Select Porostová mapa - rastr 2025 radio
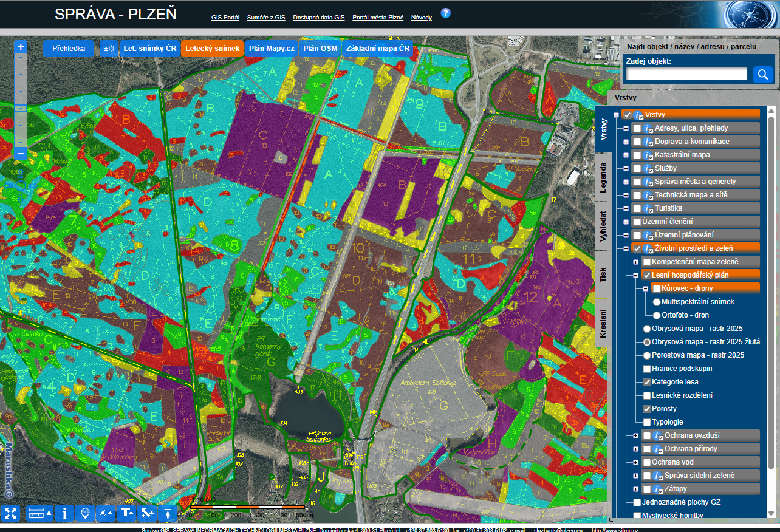Screen dimensions: 780x532 [647, 355]
